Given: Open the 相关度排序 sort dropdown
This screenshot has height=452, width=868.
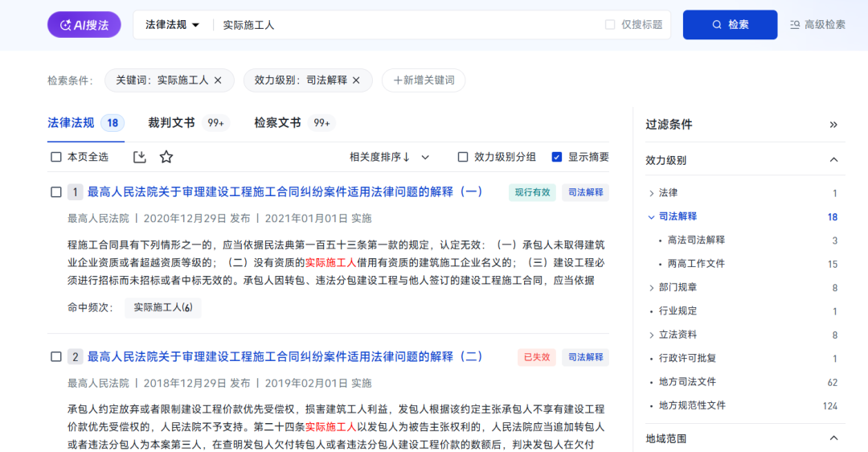Looking at the screenshot, I should point(389,158).
